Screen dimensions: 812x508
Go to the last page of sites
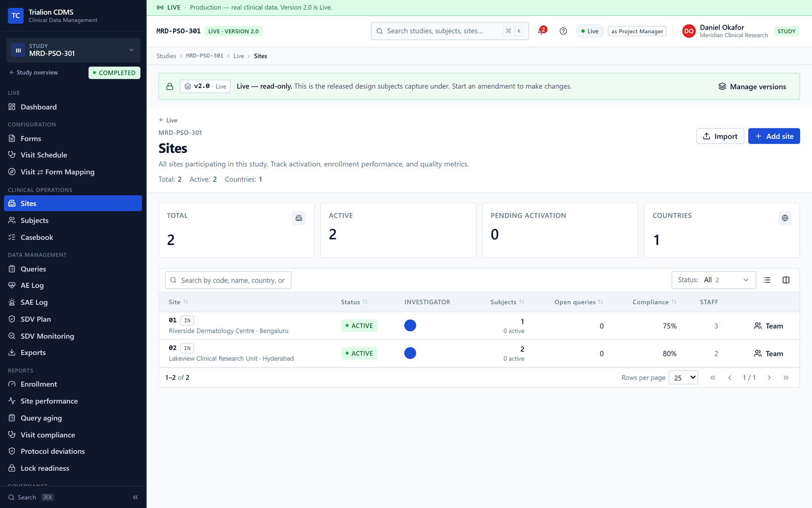pyautogui.click(x=786, y=378)
